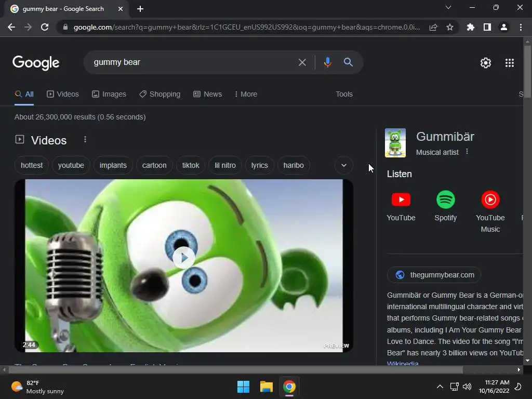
Task: Filter videos by hottest chip
Action: click(x=32, y=165)
